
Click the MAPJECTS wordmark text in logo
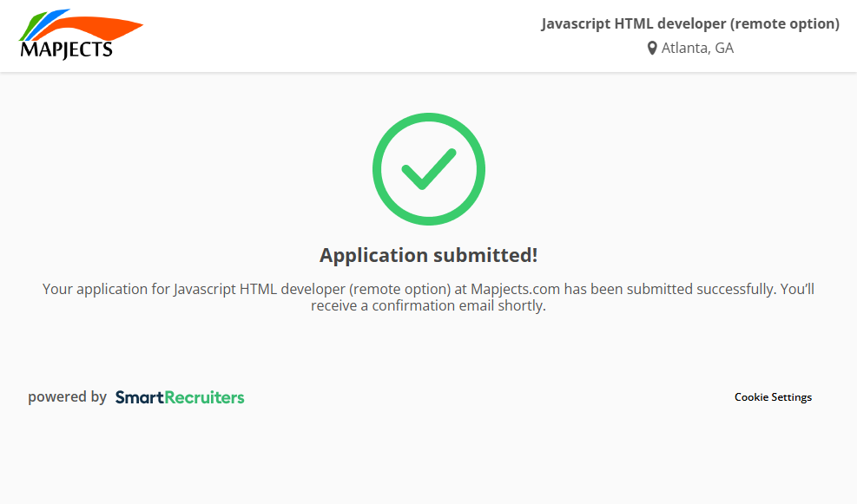pos(66,50)
